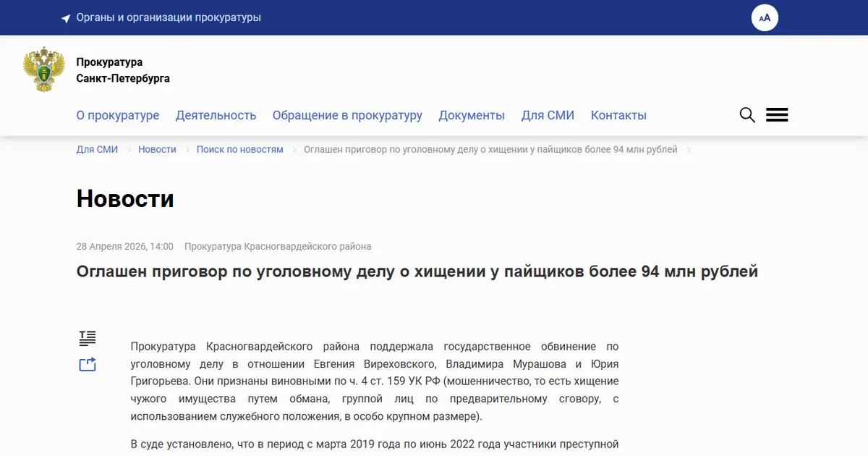Toggle the font size AA accessibility button
This screenshot has height=456, width=868.
tap(765, 17)
